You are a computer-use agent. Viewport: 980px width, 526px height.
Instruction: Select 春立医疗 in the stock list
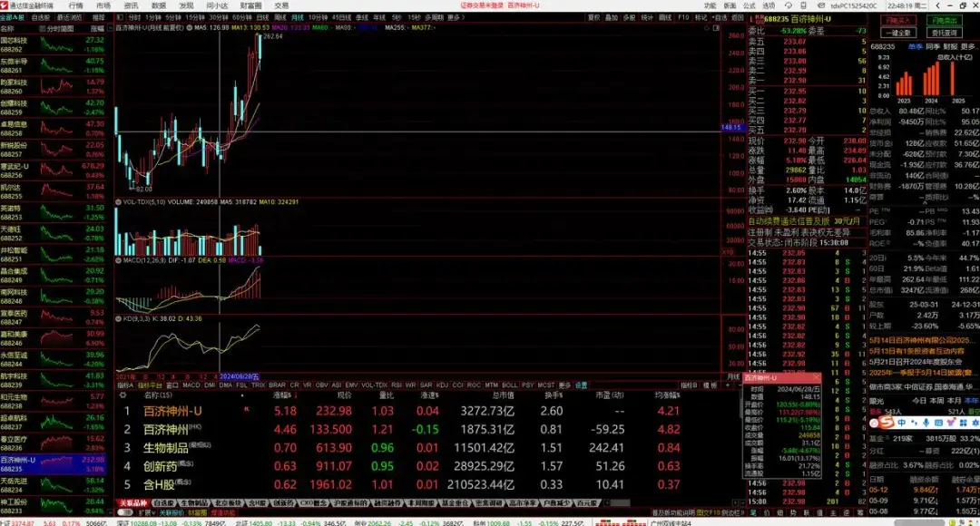pyautogui.click(x=54, y=443)
